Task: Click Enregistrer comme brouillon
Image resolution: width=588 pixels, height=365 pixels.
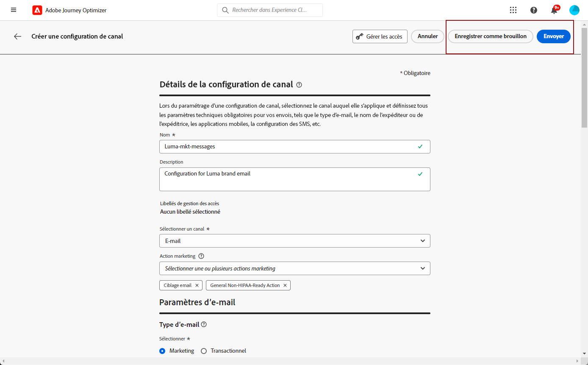Action: [x=491, y=36]
